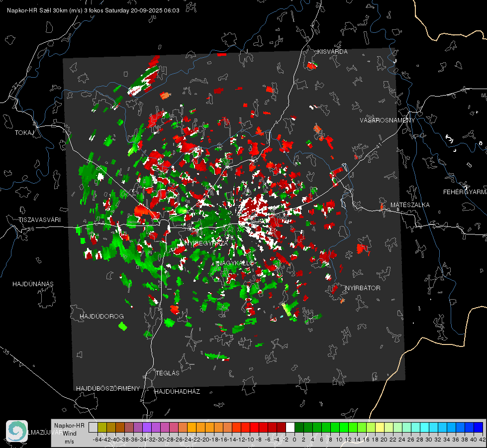The height and width of the screenshot is (448, 487).
Task: Select the TÉGLÁS town label
Action: 167,373
